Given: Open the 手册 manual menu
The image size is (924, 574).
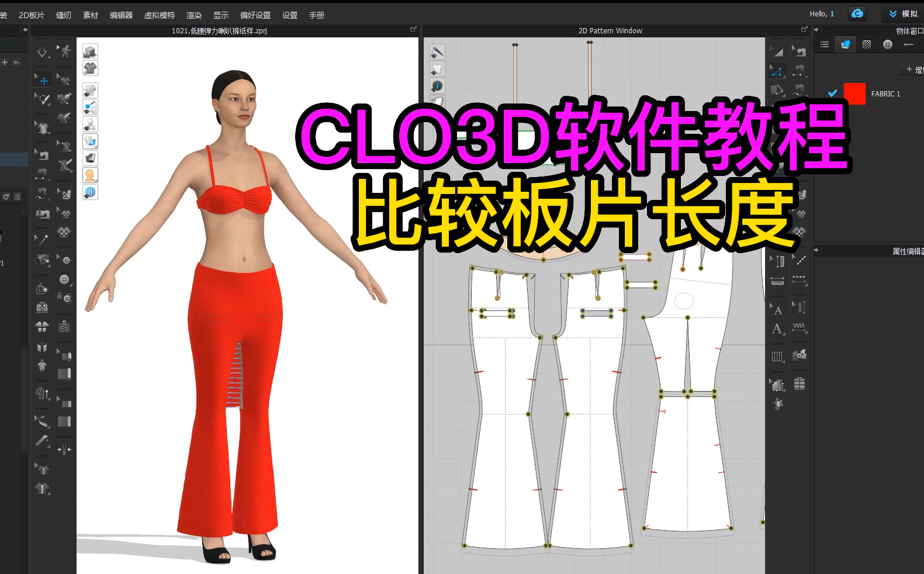Looking at the screenshot, I should (x=317, y=15).
